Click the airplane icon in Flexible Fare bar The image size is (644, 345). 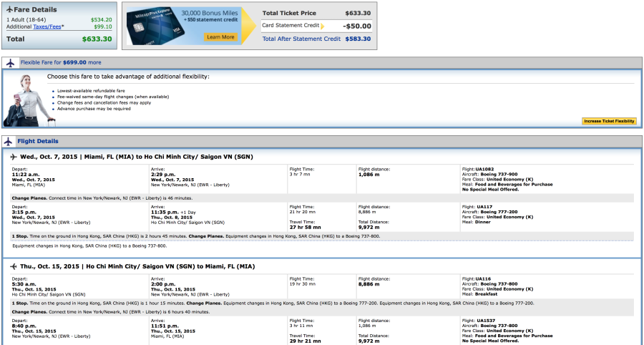pos(10,63)
